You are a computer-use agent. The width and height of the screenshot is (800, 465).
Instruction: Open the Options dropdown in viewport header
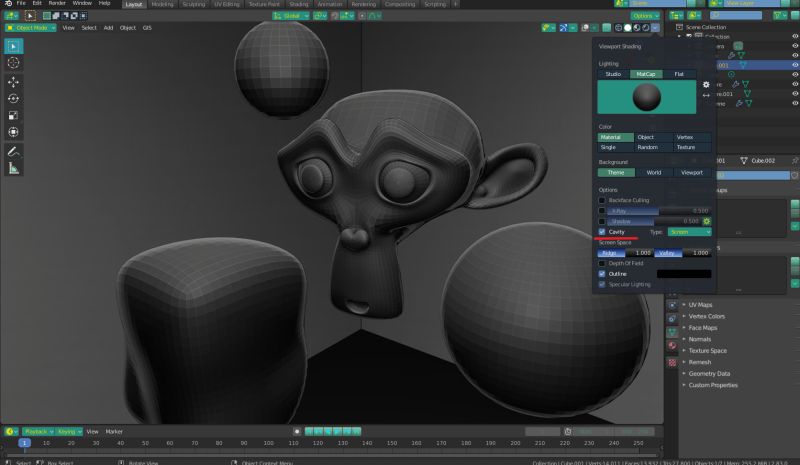[645, 16]
